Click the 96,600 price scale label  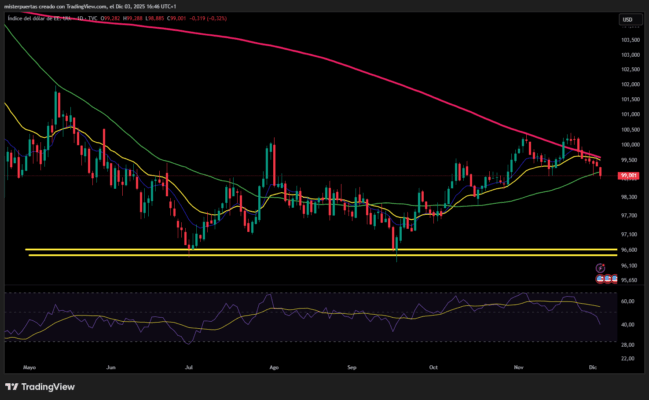(629, 249)
